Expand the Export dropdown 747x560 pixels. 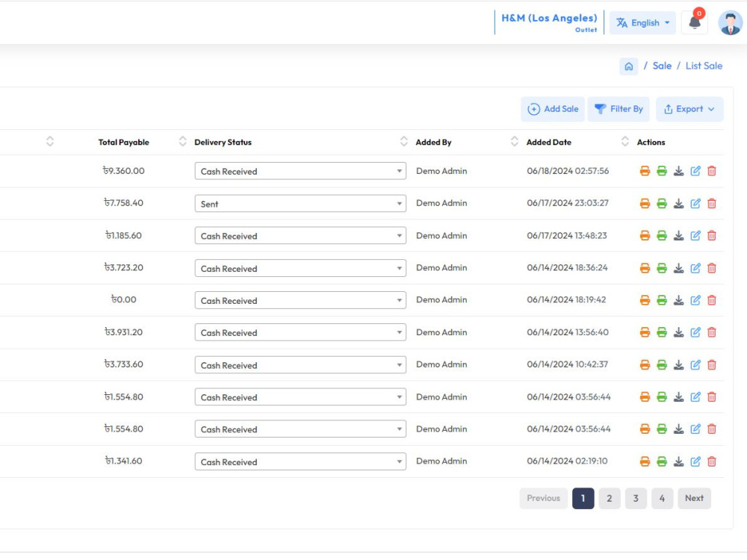689,109
